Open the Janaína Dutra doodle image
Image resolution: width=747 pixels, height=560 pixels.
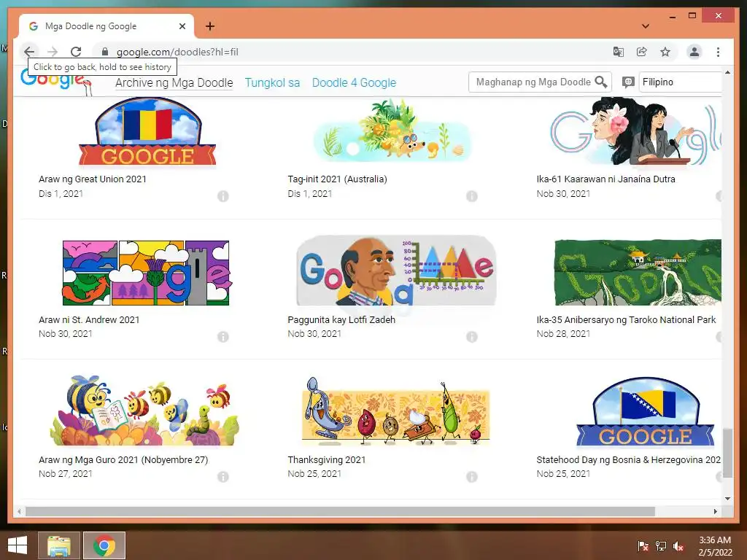click(x=635, y=131)
